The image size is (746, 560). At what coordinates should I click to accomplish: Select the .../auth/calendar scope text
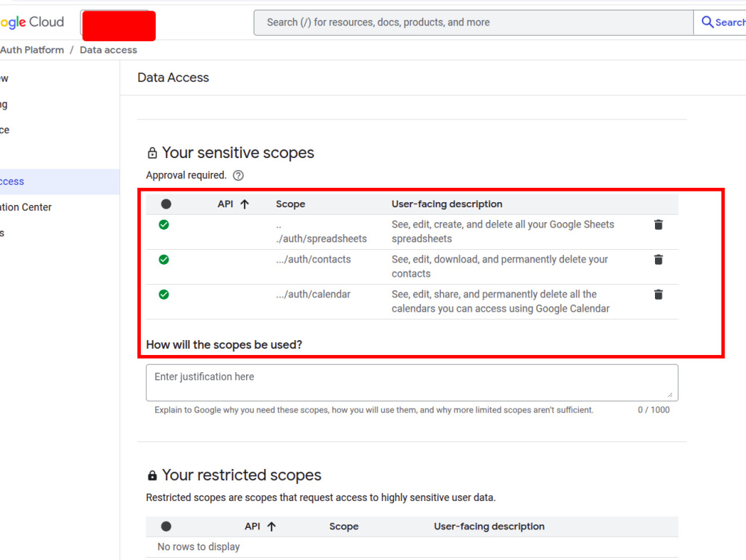tap(313, 295)
